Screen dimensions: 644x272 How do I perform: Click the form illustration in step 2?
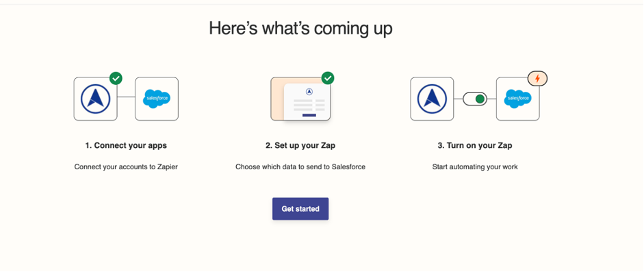300,99
